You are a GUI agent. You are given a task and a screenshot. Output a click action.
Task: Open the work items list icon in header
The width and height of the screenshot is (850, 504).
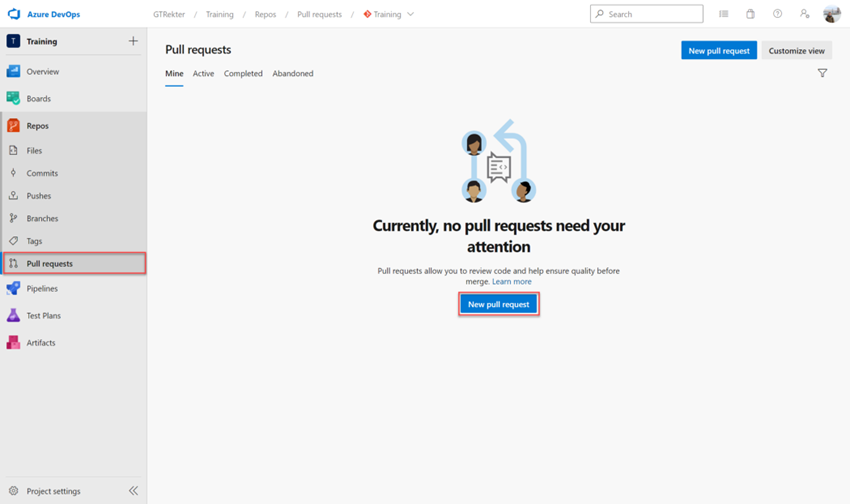point(724,14)
